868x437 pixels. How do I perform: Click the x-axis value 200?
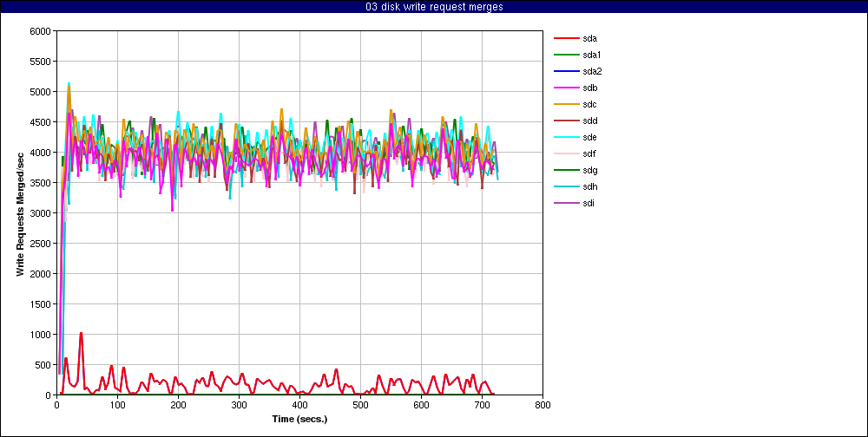point(178,405)
